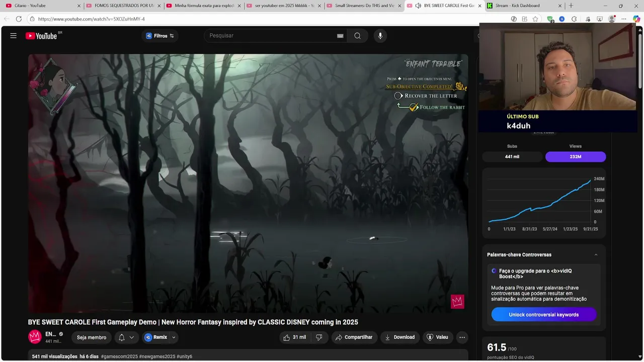Open Copilot from the toolbar
644x362 pixels.
coord(637,19)
